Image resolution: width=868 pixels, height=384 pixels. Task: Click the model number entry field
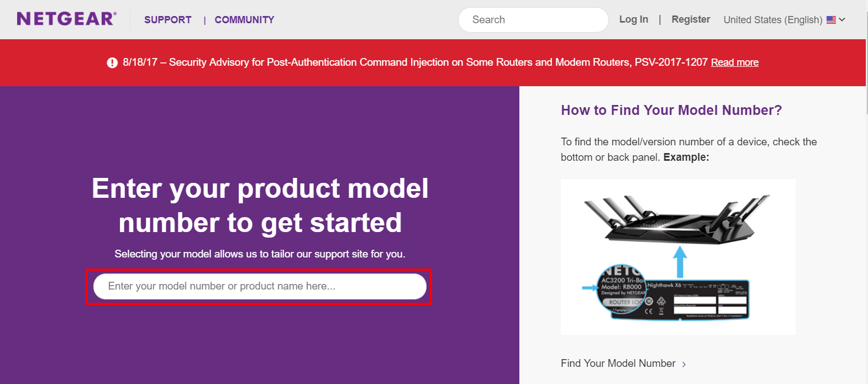coord(260,286)
